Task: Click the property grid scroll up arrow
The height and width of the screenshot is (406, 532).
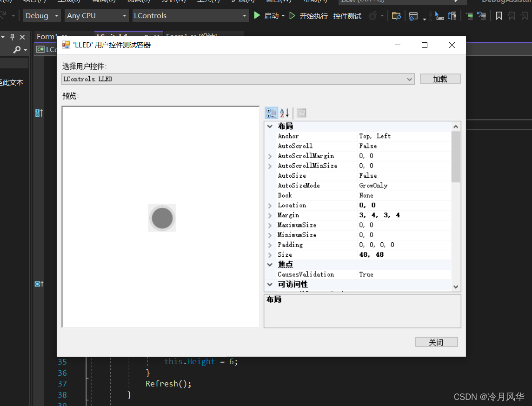Action: 456,126
